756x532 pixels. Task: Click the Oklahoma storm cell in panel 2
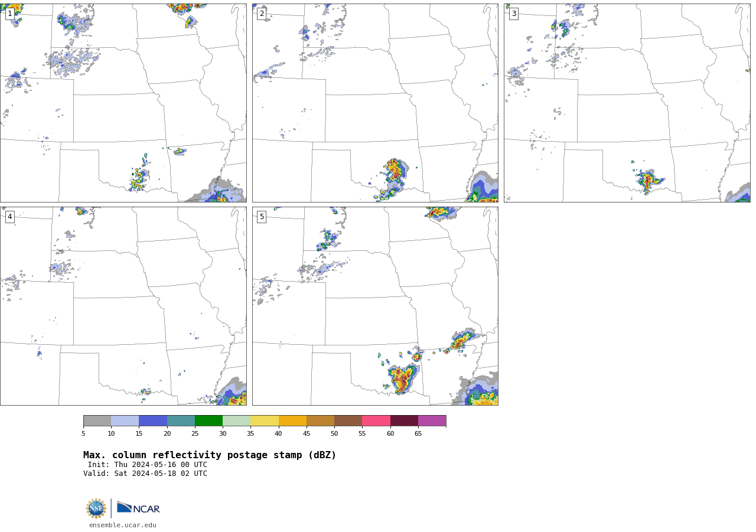395,171
